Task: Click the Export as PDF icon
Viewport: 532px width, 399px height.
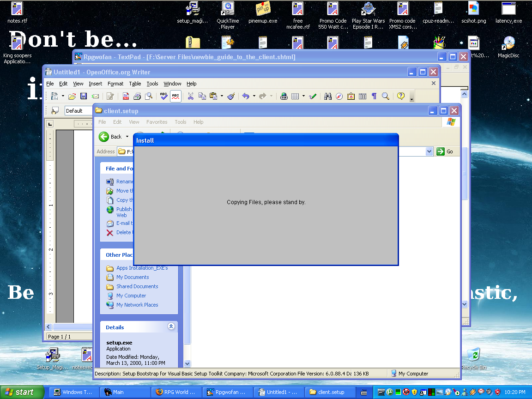Action: pyautogui.click(x=126, y=97)
